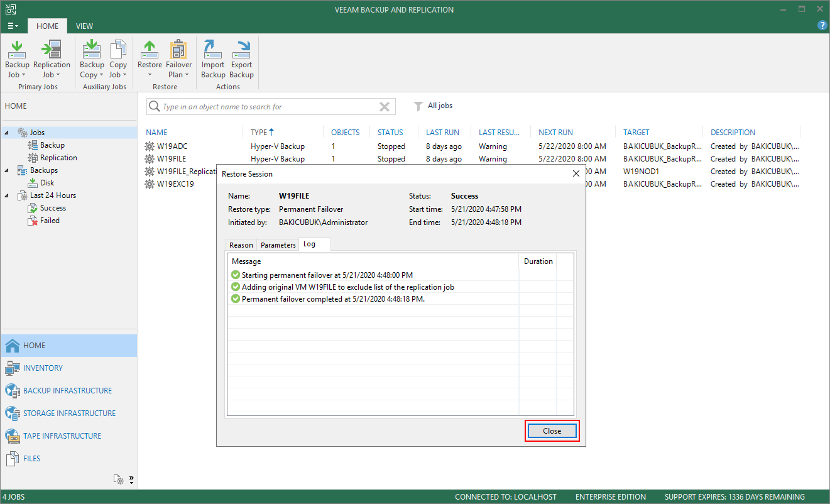Click W19NOD1 target cell
The height and width of the screenshot is (504, 830).
(x=641, y=172)
